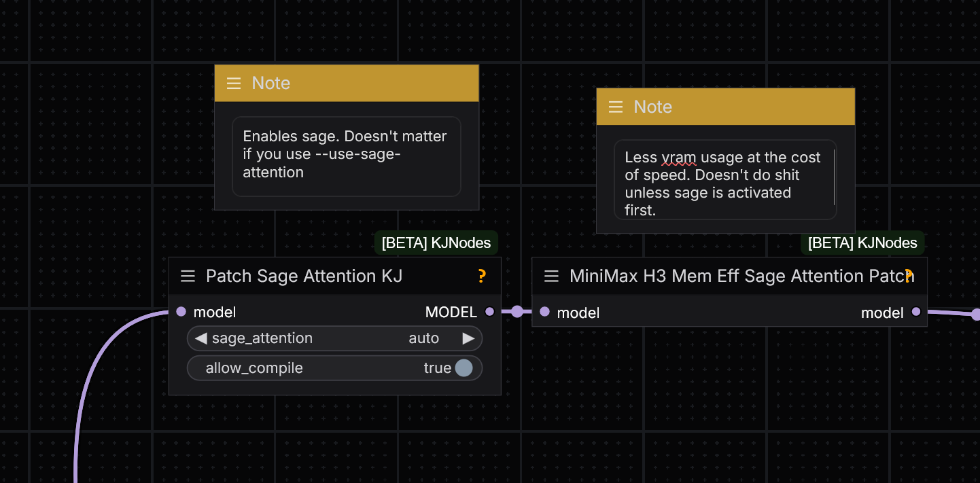Image resolution: width=980 pixels, height=483 pixels.
Task: Show help for Patch Sage Attention KJ
Action: pos(482,276)
